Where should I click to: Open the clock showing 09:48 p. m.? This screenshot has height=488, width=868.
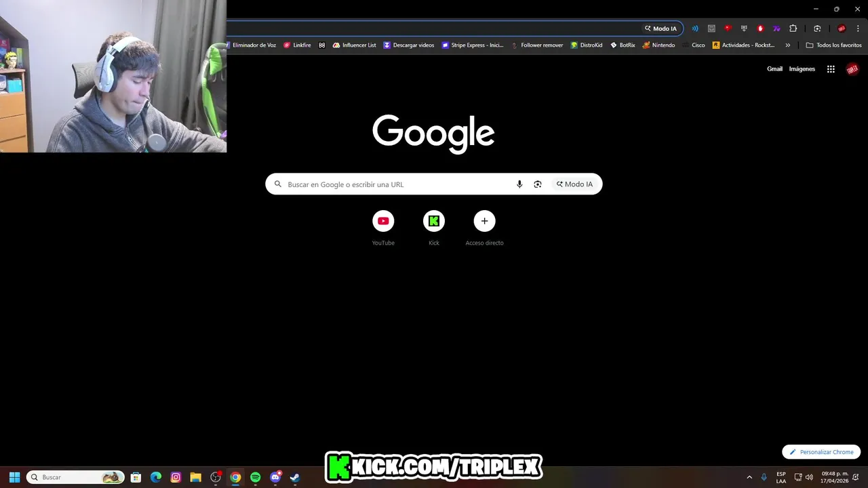click(835, 477)
